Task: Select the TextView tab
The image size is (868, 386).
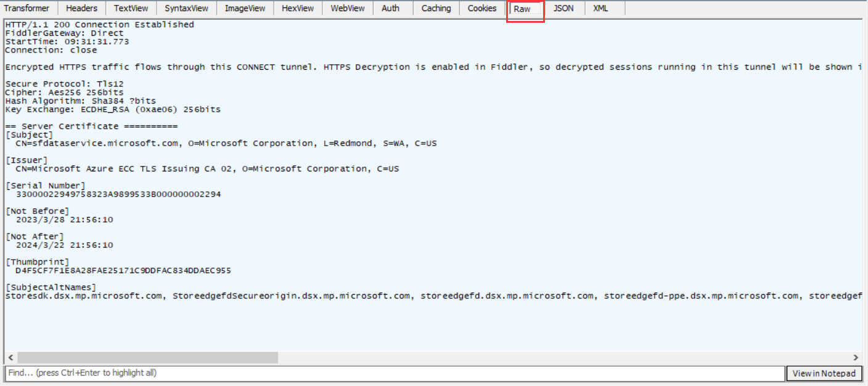Action: click(x=131, y=8)
